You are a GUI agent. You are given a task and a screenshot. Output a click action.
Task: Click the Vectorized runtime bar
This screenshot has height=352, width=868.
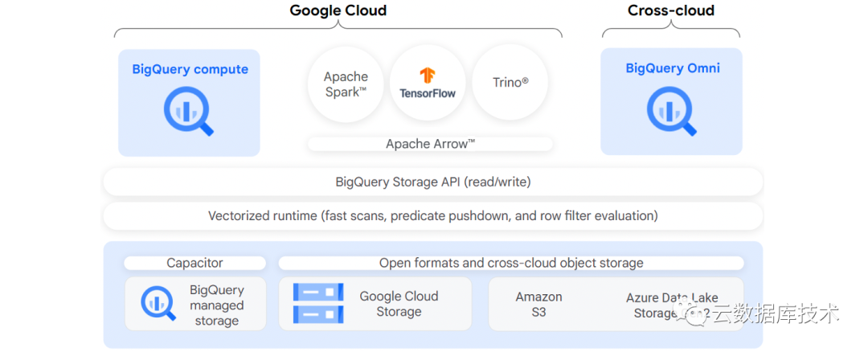pyautogui.click(x=432, y=215)
